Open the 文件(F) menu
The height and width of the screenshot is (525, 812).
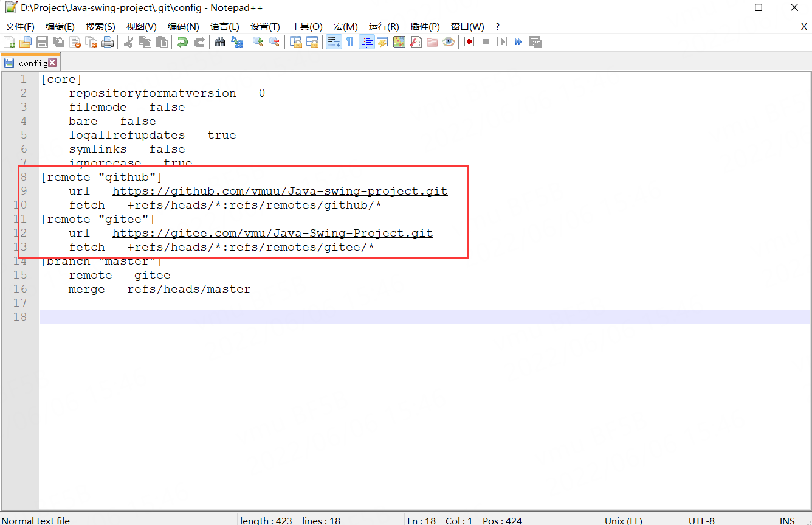(20, 27)
